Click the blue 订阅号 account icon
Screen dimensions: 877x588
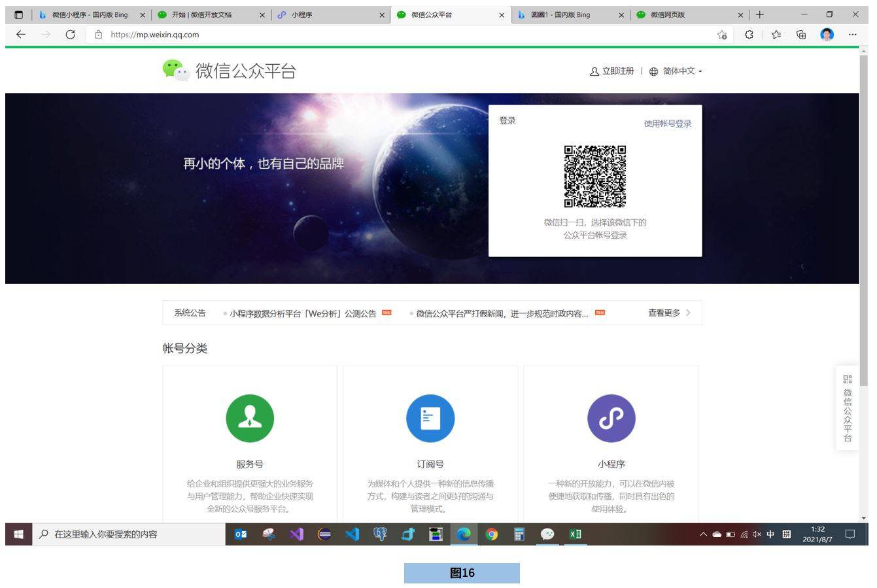(x=430, y=419)
